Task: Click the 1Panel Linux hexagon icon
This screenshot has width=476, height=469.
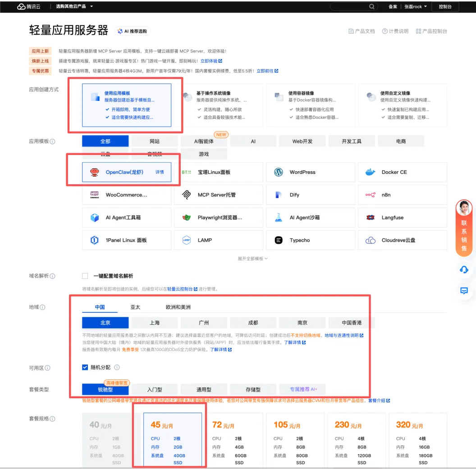Action: coord(95,240)
